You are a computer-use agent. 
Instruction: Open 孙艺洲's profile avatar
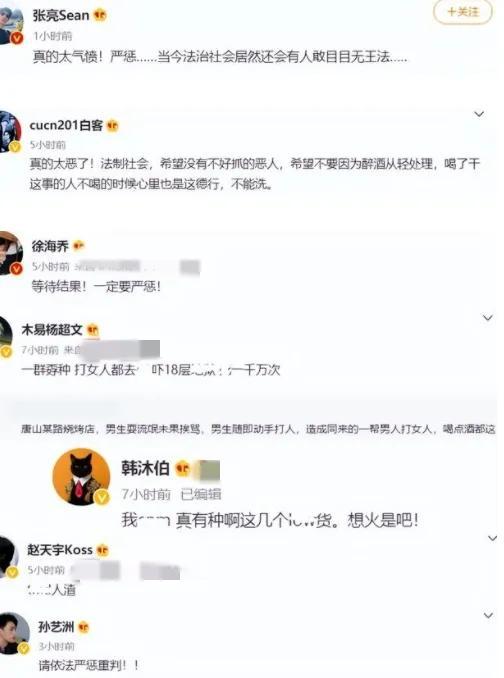(14, 633)
